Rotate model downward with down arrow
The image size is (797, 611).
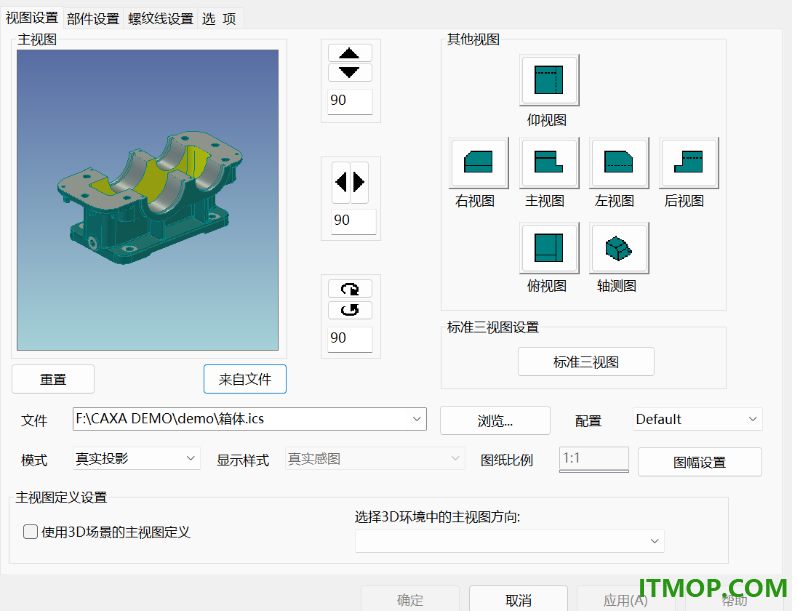(x=350, y=72)
